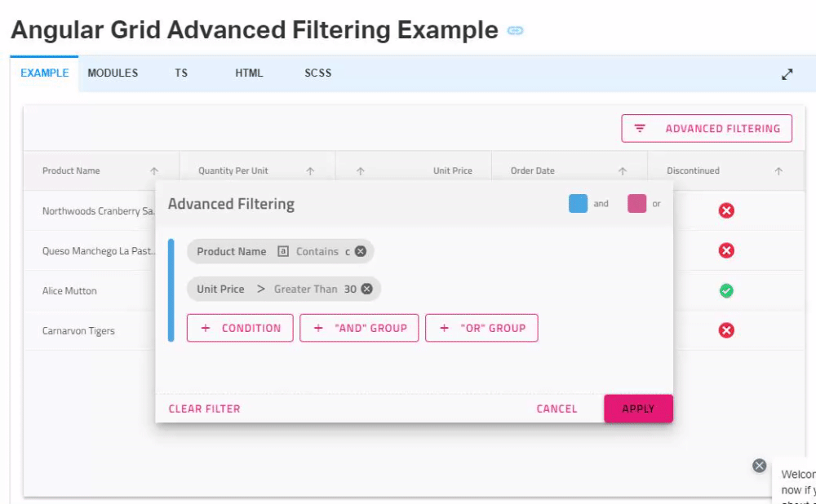Select the SCSS tab
Image resolution: width=816 pixels, height=504 pixels.
click(x=317, y=73)
